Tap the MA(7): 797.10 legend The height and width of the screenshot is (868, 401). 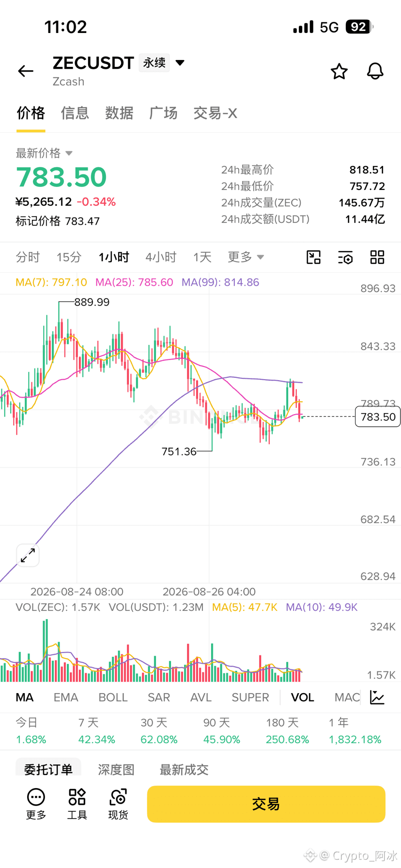click(51, 282)
